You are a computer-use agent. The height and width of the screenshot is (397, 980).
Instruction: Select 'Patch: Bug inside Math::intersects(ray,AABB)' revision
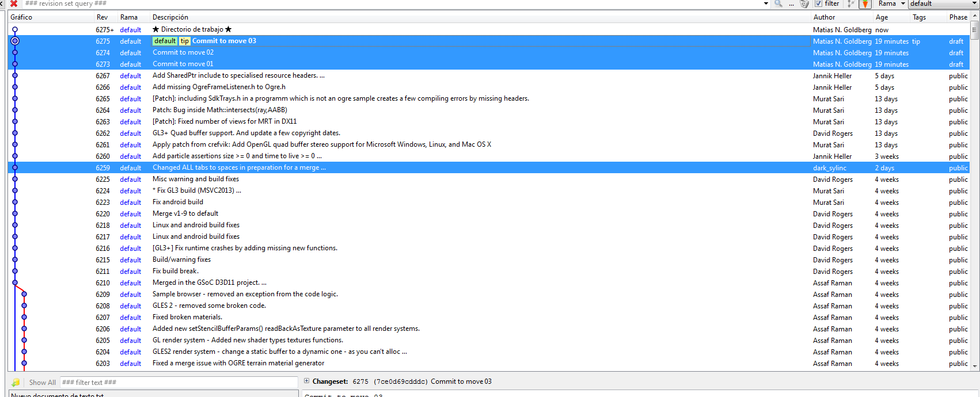click(489, 110)
